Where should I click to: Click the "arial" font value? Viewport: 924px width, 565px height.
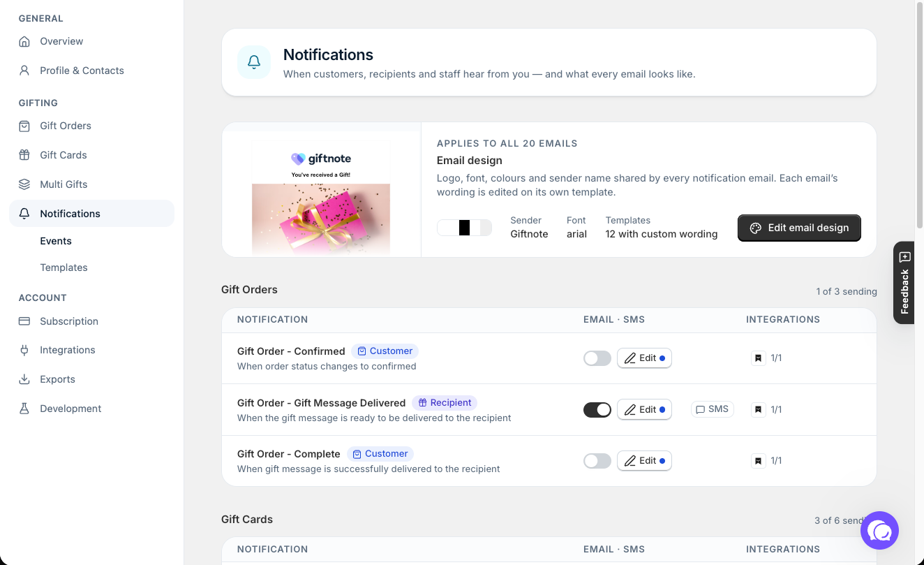[576, 234]
